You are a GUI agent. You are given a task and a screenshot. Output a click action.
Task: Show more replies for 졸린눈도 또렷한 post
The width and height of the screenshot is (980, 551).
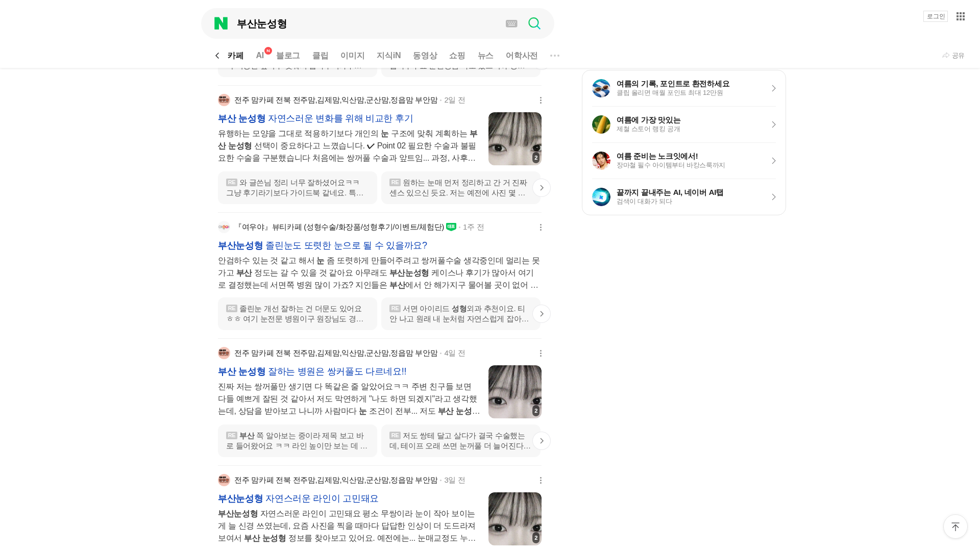pyautogui.click(x=542, y=314)
